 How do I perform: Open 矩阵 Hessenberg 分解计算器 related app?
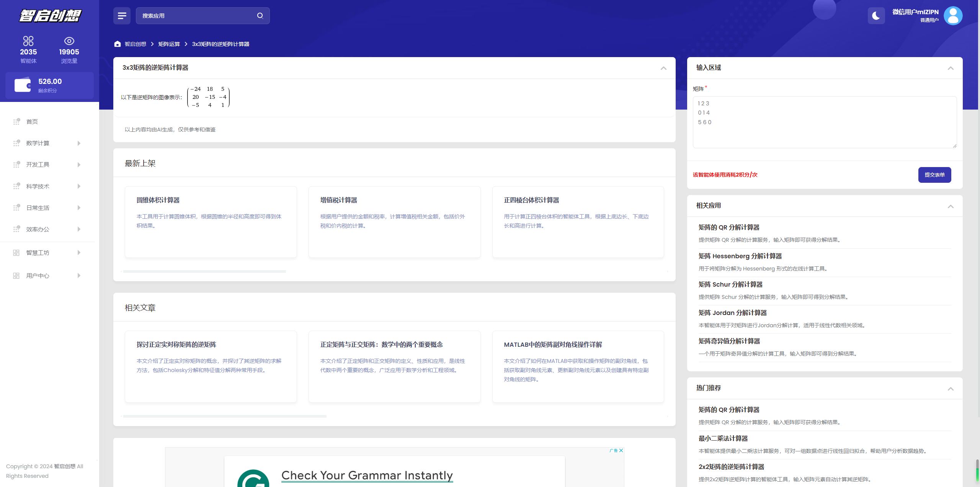pyautogui.click(x=740, y=256)
